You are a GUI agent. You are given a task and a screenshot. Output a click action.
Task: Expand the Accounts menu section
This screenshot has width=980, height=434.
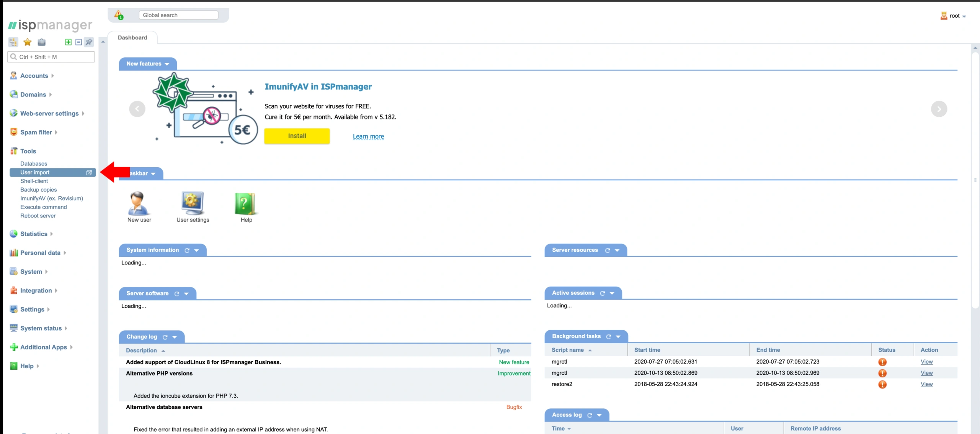pos(34,76)
